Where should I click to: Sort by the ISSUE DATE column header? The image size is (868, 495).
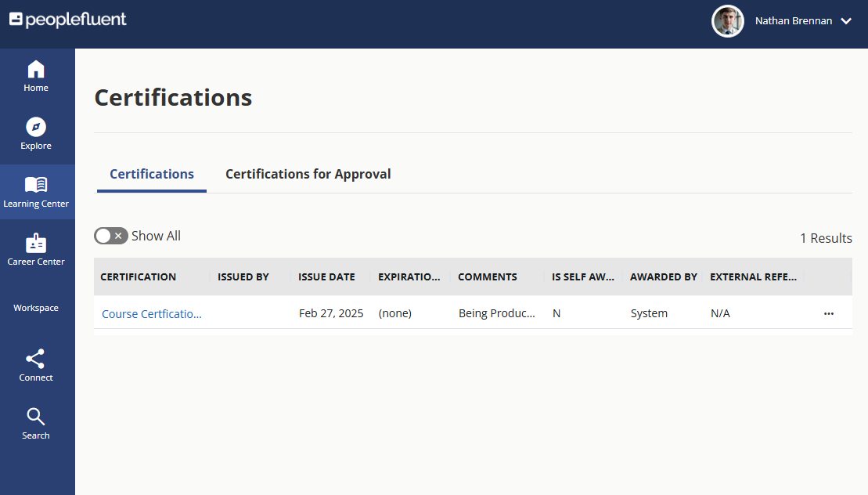(326, 276)
